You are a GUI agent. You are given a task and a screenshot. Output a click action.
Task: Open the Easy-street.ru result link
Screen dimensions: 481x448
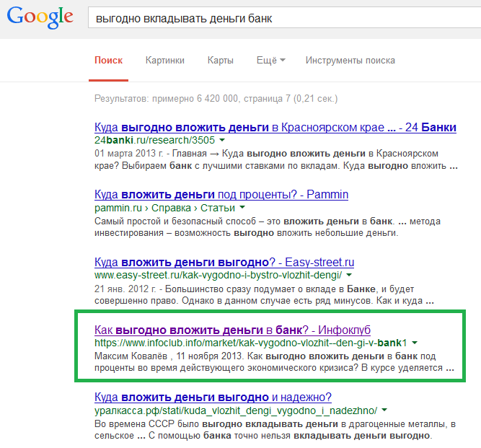pyautogui.click(x=224, y=262)
